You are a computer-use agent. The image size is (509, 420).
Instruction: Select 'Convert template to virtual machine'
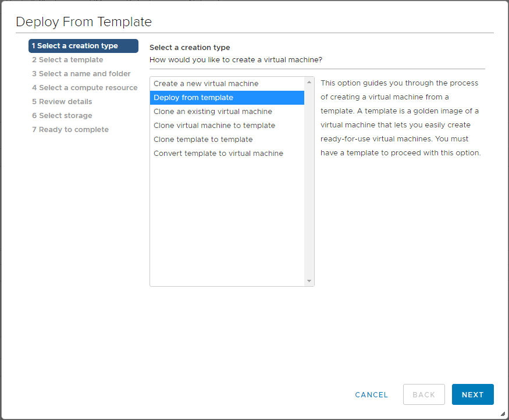tap(218, 154)
